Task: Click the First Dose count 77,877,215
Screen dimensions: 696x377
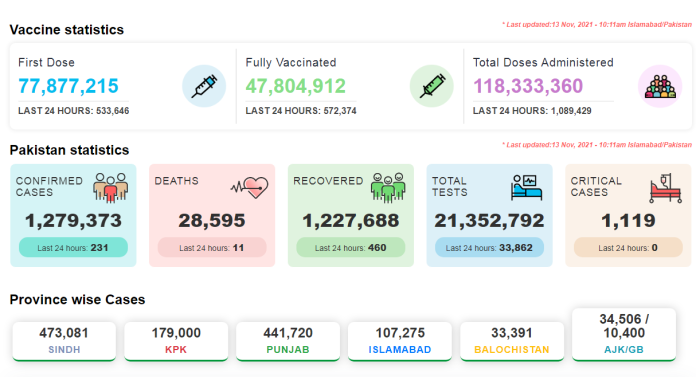Action: [68, 86]
